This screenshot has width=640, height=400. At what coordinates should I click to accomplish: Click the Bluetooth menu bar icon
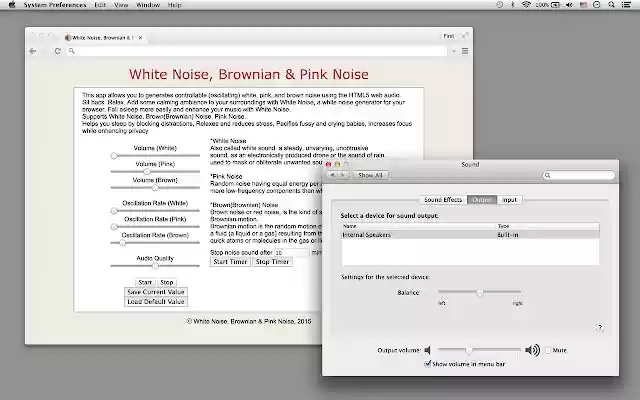coord(513,5)
